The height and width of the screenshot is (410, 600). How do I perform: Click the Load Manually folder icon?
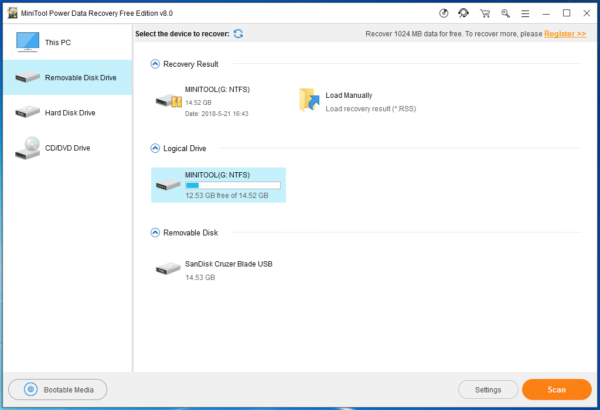[309, 100]
